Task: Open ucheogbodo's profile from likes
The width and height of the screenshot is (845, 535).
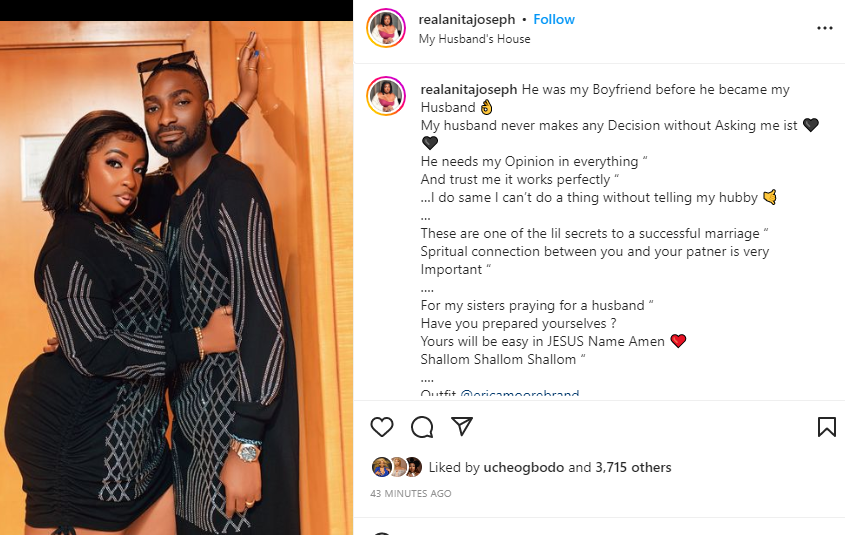Action: pyautogui.click(x=524, y=468)
